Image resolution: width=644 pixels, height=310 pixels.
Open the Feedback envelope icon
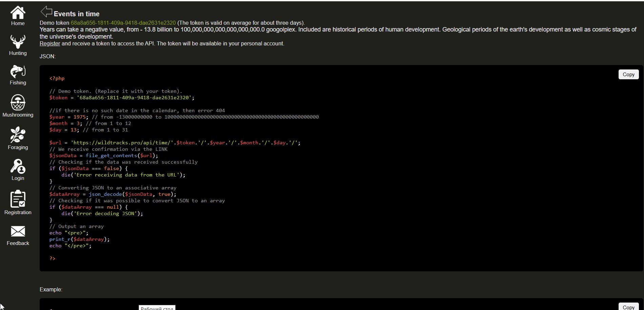point(18,231)
